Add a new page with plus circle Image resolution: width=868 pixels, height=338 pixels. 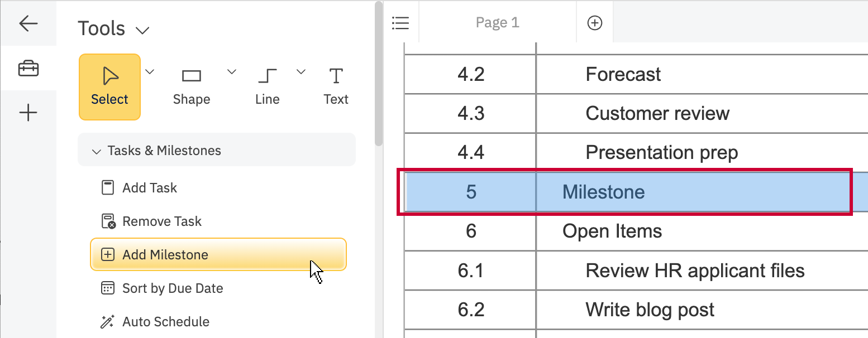(x=595, y=23)
